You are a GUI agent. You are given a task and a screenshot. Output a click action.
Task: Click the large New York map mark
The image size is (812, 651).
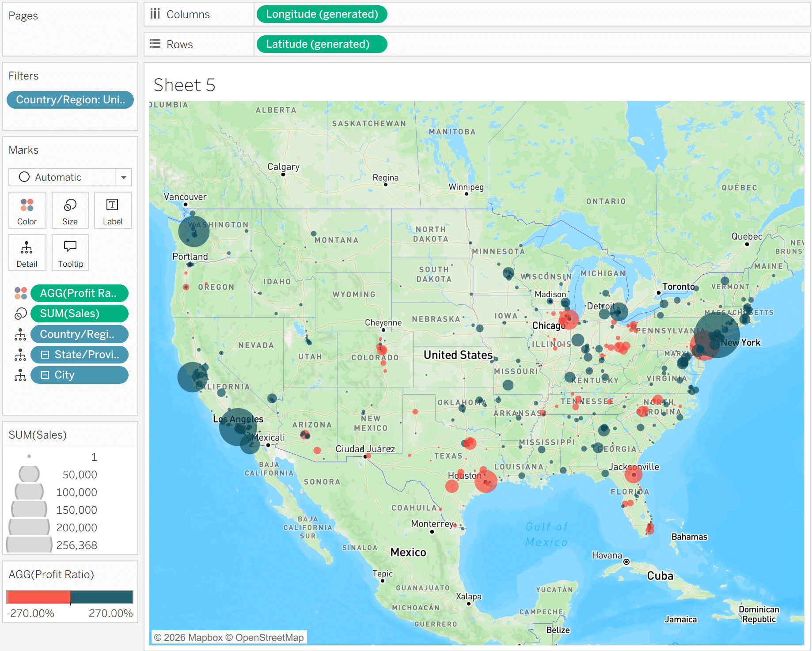pyautogui.click(x=717, y=334)
